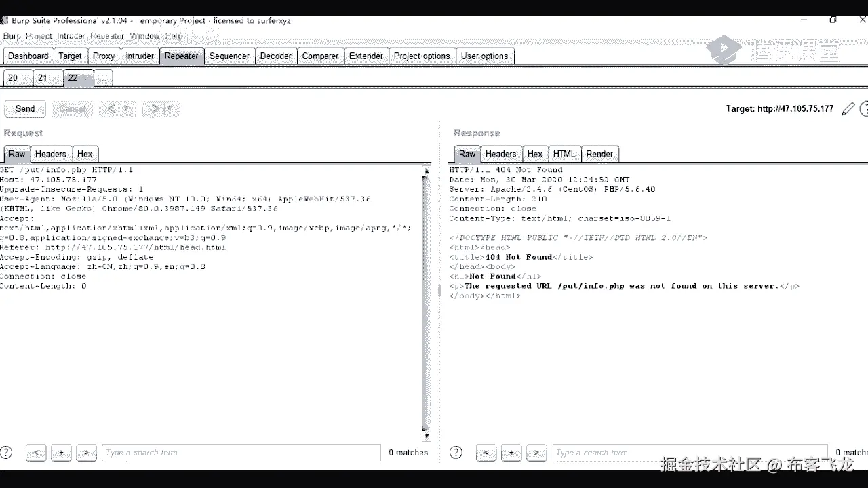Select the response Hex view tab
This screenshot has width=868, height=488.
(x=535, y=154)
